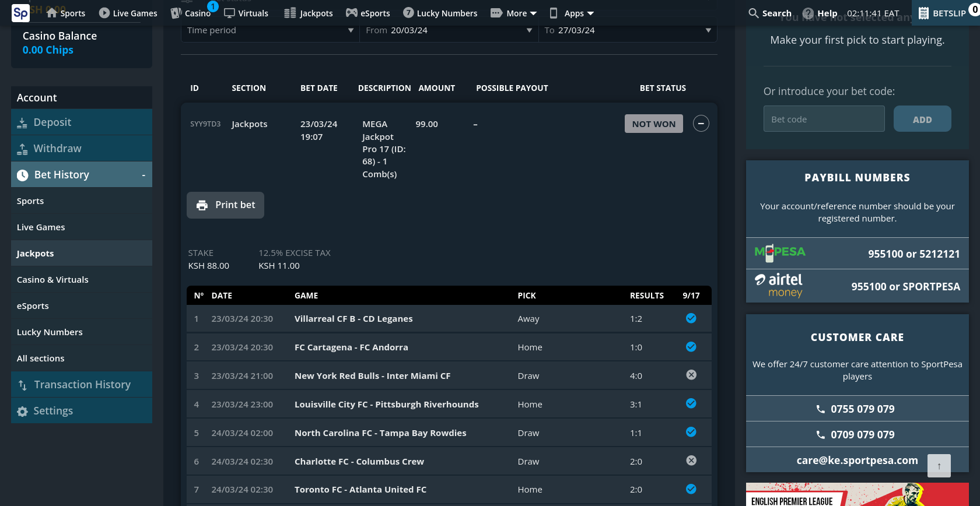This screenshot has height=506, width=980.
Task: Click the Withdraw account option
Action: (82, 149)
